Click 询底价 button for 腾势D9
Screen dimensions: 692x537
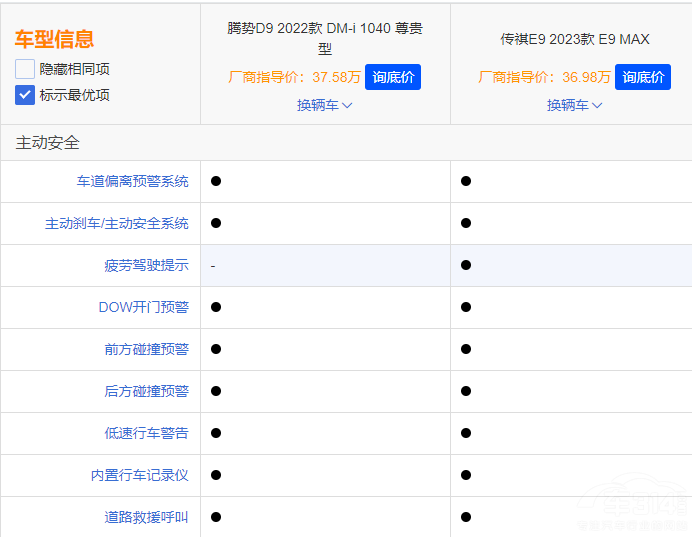[392, 77]
